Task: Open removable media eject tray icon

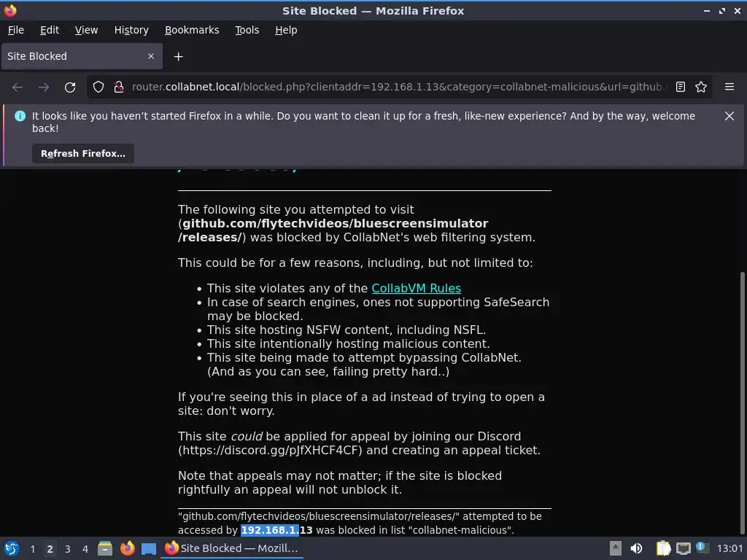Action: [616, 548]
